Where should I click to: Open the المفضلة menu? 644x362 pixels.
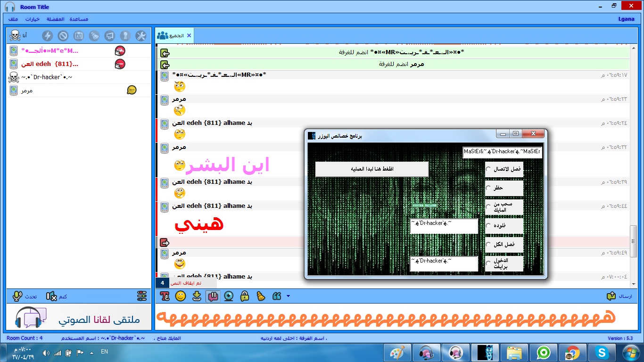(55, 19)
